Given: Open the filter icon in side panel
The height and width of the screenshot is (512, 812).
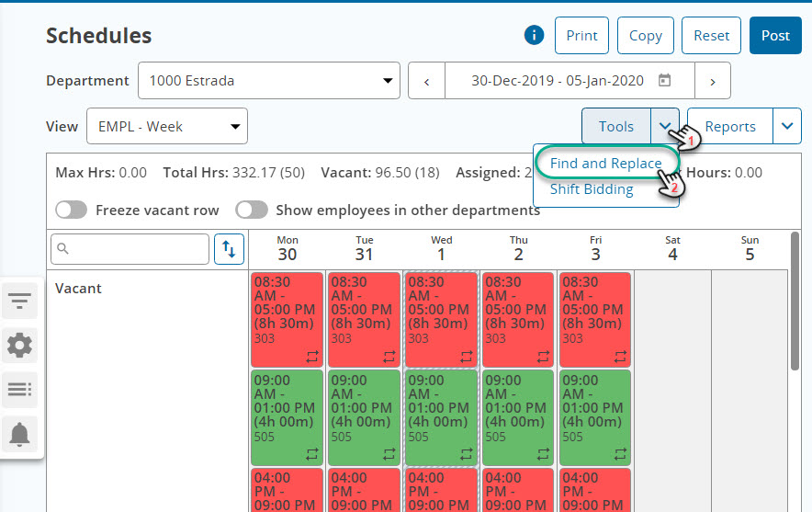Looking at the screenshot, I should coord(19,301).
